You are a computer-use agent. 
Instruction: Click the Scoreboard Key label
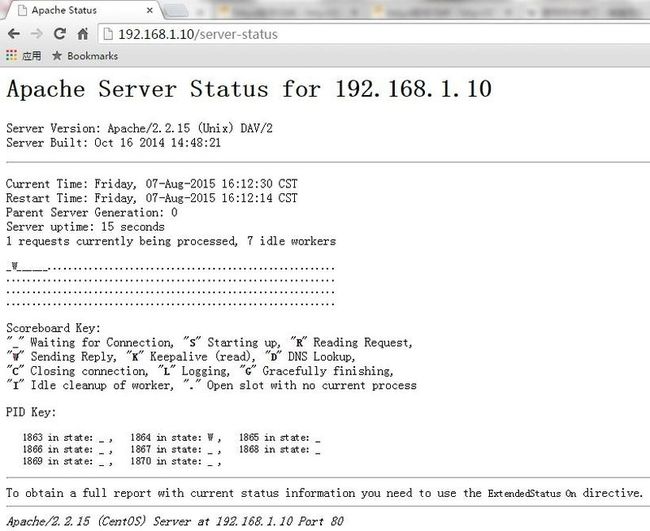53,328
